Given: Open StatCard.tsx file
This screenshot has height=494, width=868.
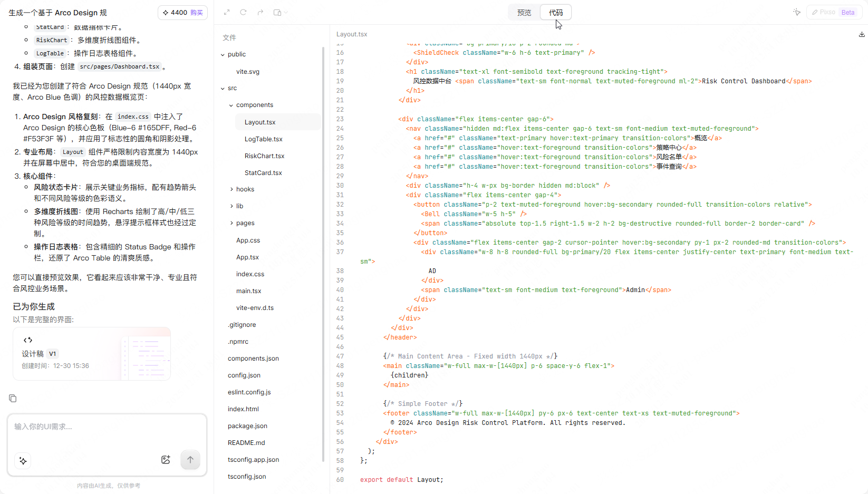Looking at the screenshot, I should tap(263, 173).
